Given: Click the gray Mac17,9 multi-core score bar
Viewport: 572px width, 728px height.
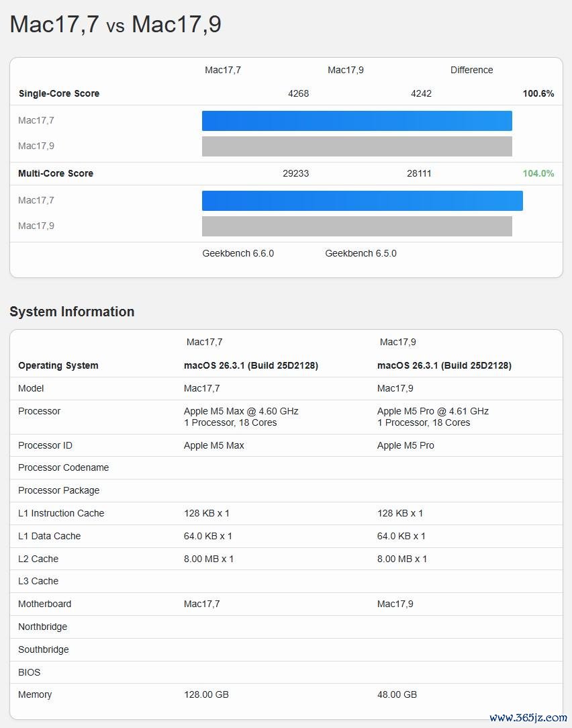Looking at the screenshot, I should (x=357, y=226).
